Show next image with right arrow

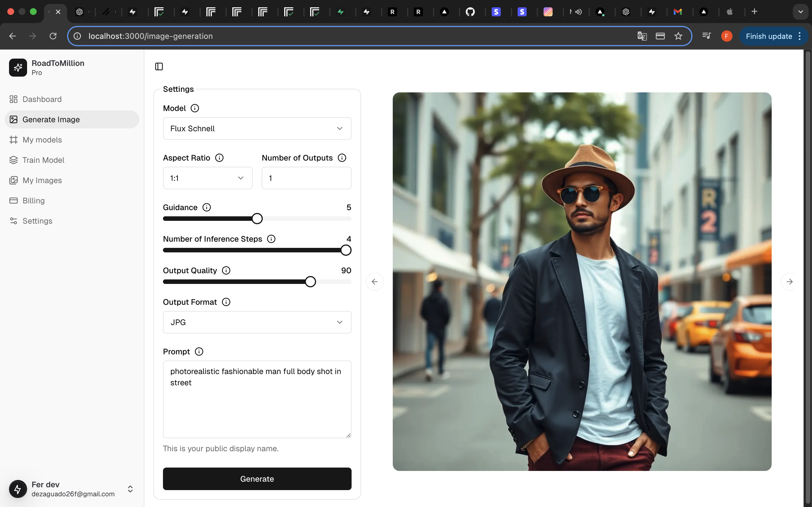(789, 282)
